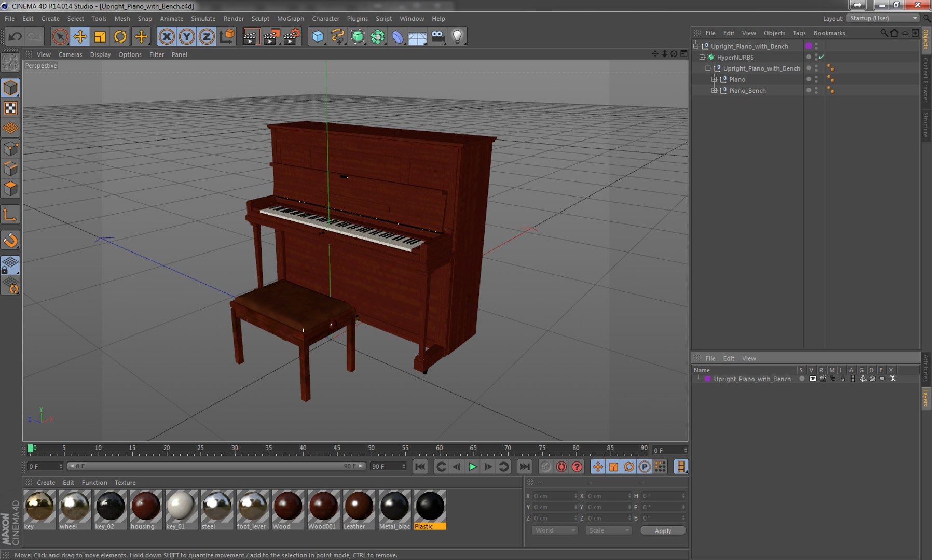This screenshot has width=932, height=560.
Task: Go to end of animation
Action: (525, 467)
